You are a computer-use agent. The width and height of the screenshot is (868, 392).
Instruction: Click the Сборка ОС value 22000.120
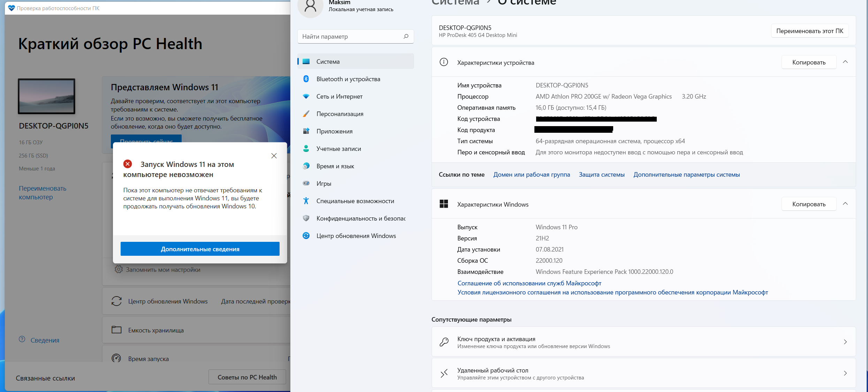pos(549,261)
